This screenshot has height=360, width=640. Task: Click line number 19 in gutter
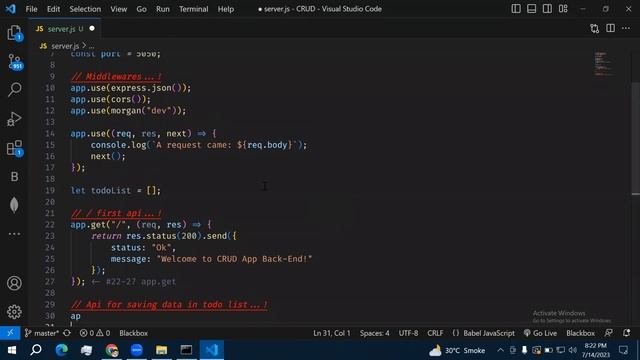pos(50,191)
